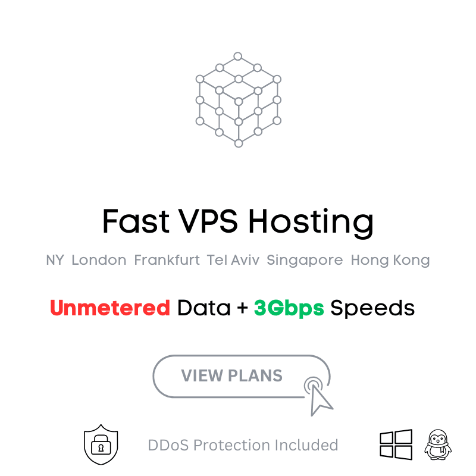476x476 pixels.
Task: Click the red Unmetered word
Action: [x=110, y=308]
